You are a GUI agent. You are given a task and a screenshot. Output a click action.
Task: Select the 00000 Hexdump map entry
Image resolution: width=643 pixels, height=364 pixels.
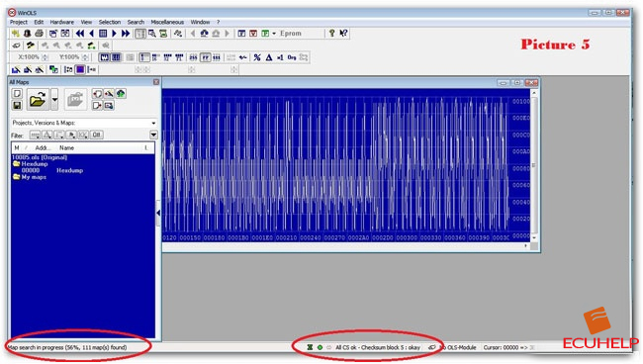(x=52, y=170)
